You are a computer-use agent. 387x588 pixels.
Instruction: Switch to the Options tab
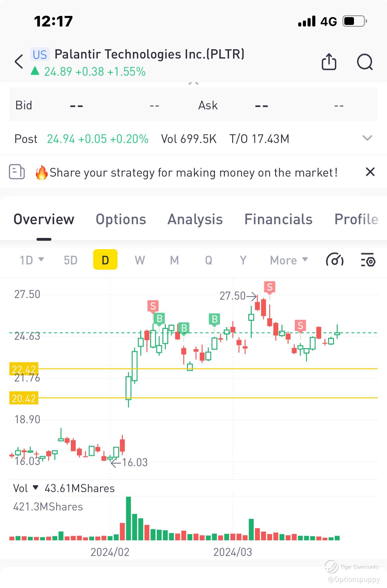point(121,219)
